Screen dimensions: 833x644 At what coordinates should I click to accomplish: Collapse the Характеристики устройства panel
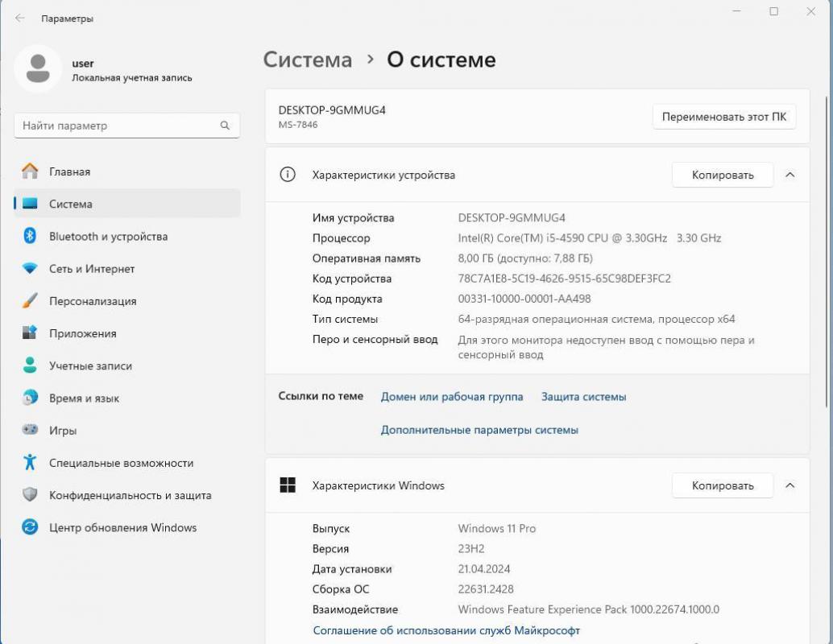tap(790, 175)
